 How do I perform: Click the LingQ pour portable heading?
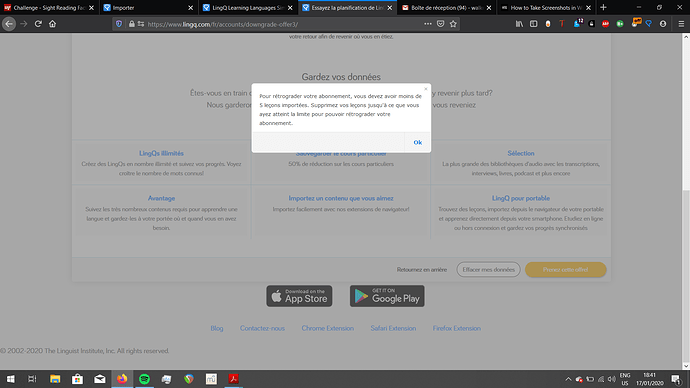[x=521, y=198]
